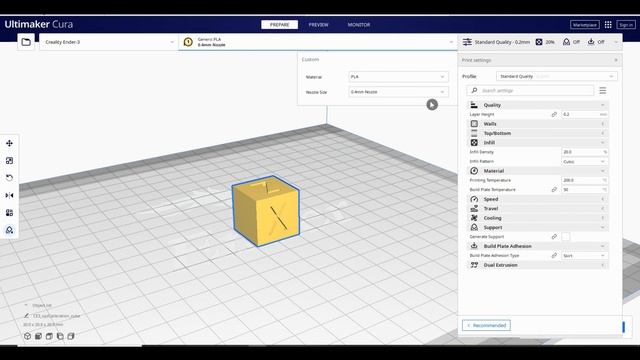Expand the Walls settings category

[538, 124]
